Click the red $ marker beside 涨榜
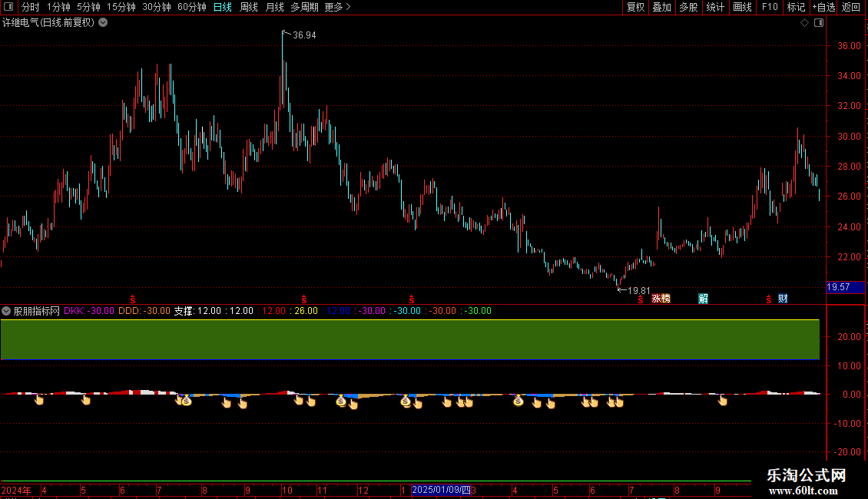The width and height of the screenshot is (868, 499). point(641,299)
